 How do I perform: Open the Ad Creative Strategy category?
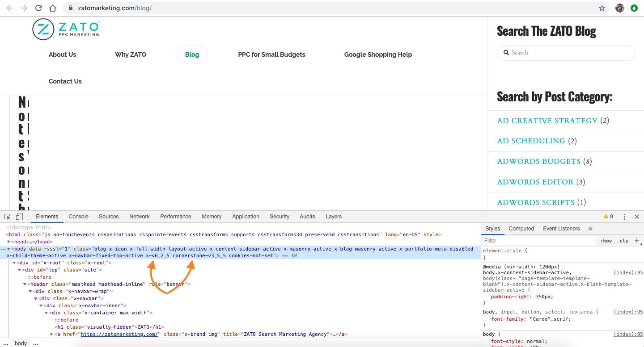click(547, 121)
